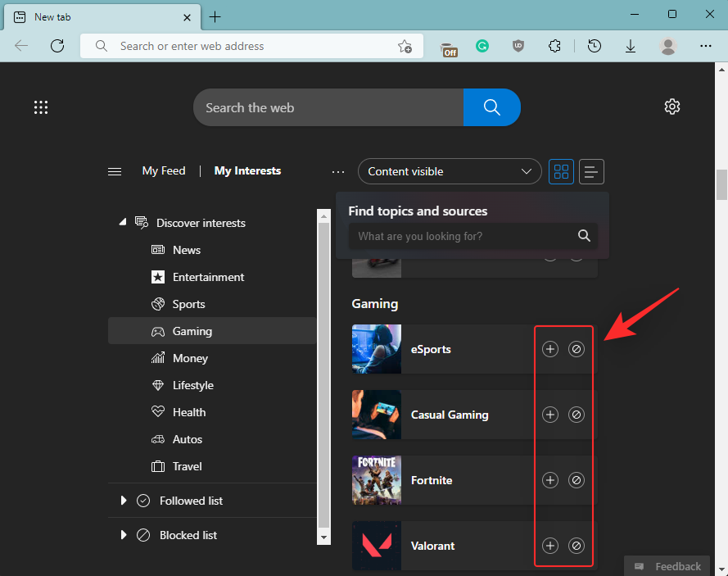Open browsing History from the toolbar
Screen dimensions: 728x576
click(594, 46)
